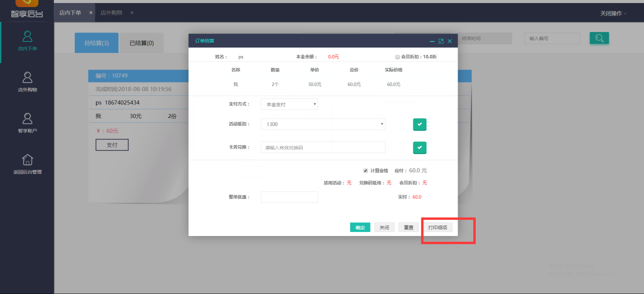Click the 重置 button

(x=409, y=227)
